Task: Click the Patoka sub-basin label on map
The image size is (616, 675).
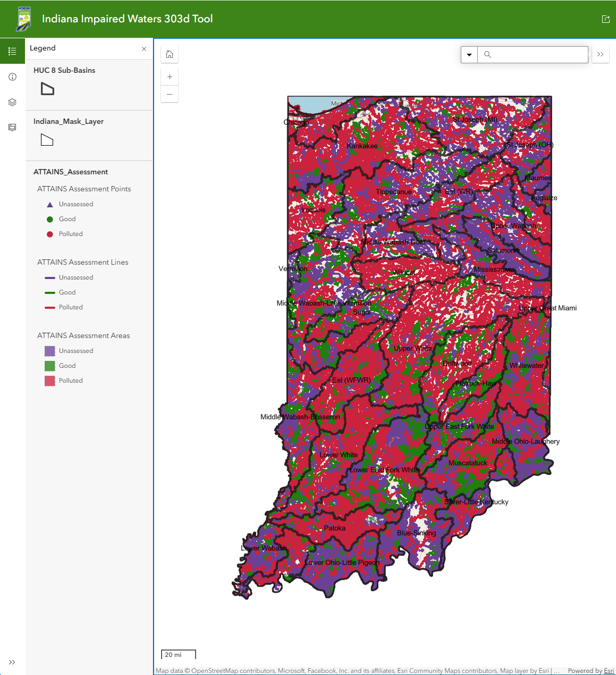Action: 335,528
